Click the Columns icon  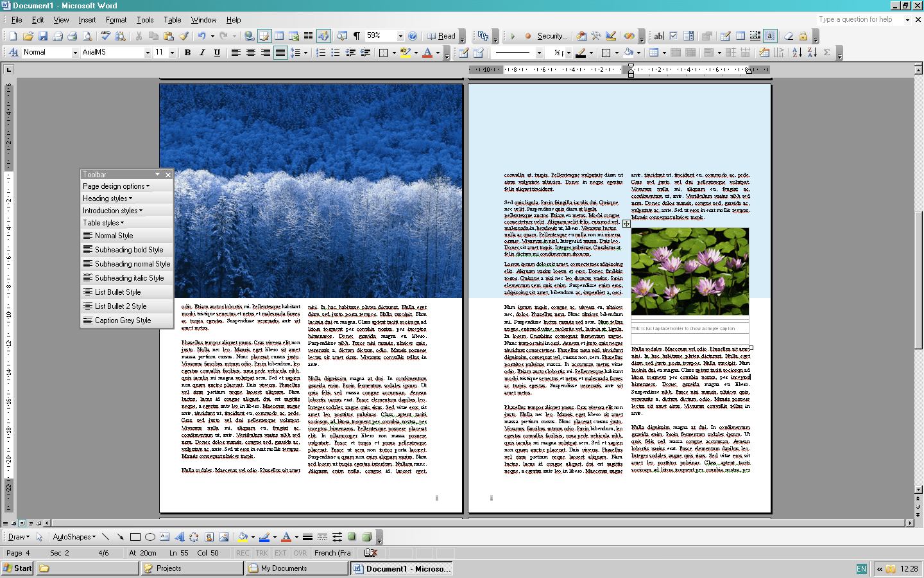[309, 36]
